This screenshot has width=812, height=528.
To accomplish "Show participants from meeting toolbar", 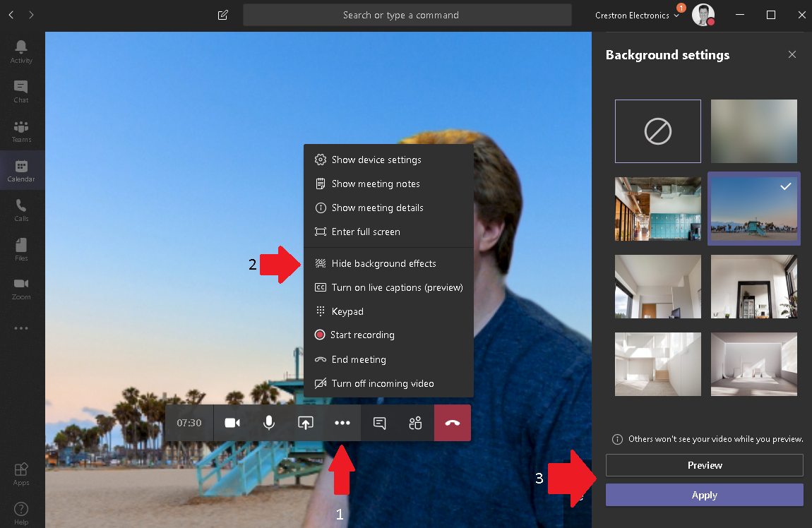I will point(415,423).
